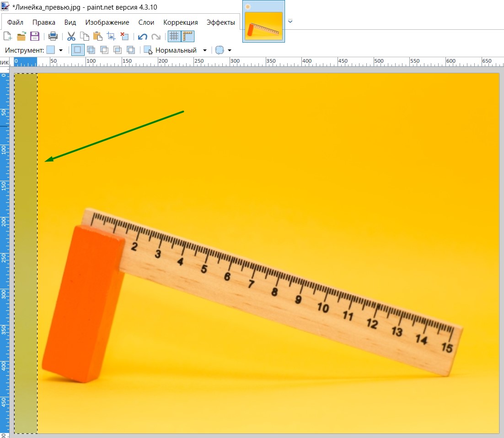Toggle the rulers button
This screenshot has width=504, height=438.
(188, 37)
